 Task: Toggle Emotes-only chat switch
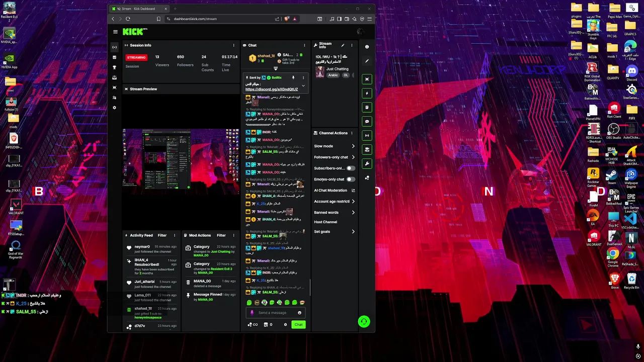[x=350, y=179]
